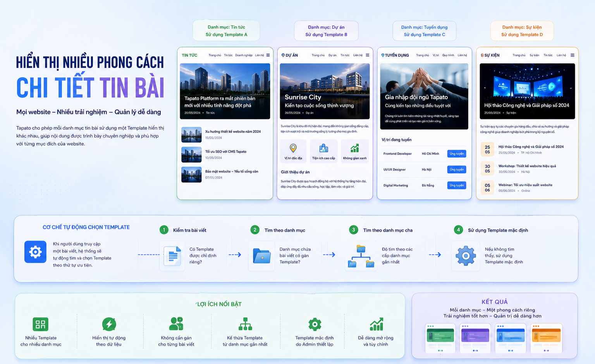Open thumbnail for Tối ưu SEO với CMS article
The height and width of the screenshot is (364, 595).
point(191,155)
